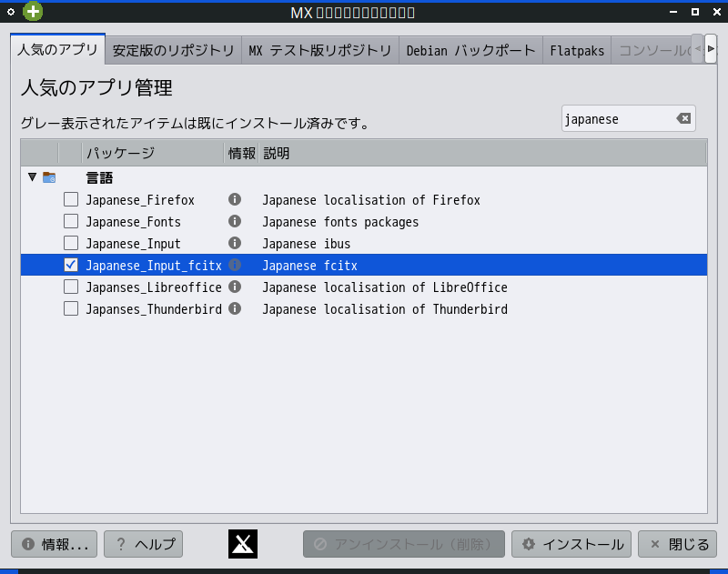Open the MX テスト版リポジトリ tab
This screenshot has height=574, width=728.
(320, 51)
